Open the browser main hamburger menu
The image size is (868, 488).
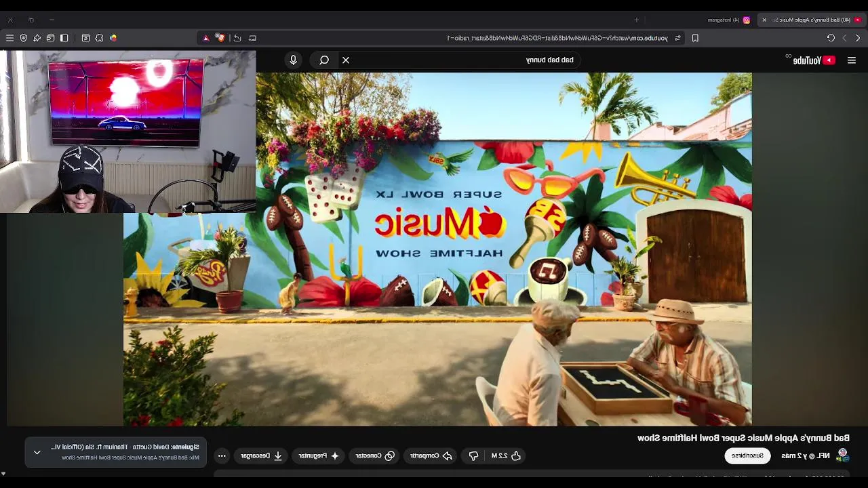[9, 38]
